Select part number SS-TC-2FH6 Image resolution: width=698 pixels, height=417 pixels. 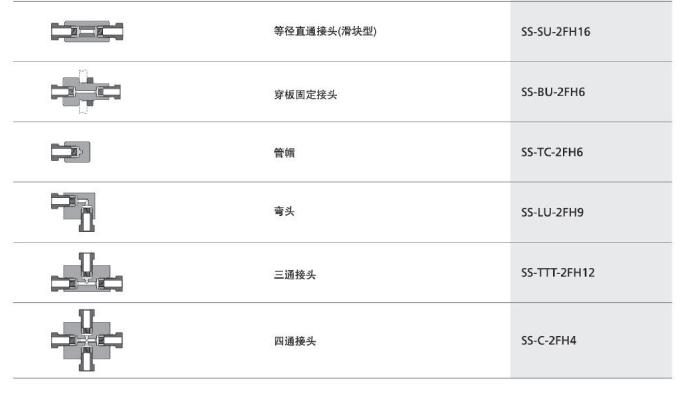click(552, 152)
